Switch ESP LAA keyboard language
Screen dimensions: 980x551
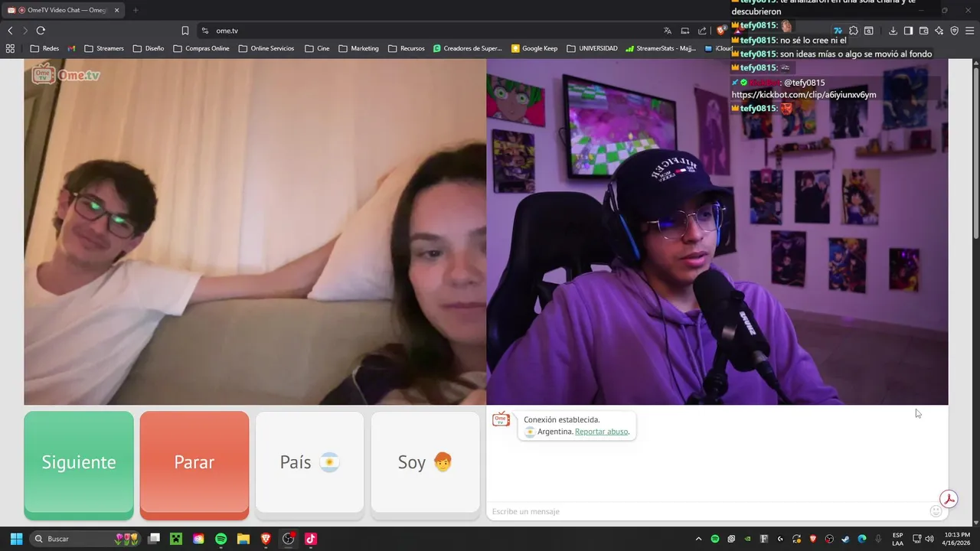(897, 539)
